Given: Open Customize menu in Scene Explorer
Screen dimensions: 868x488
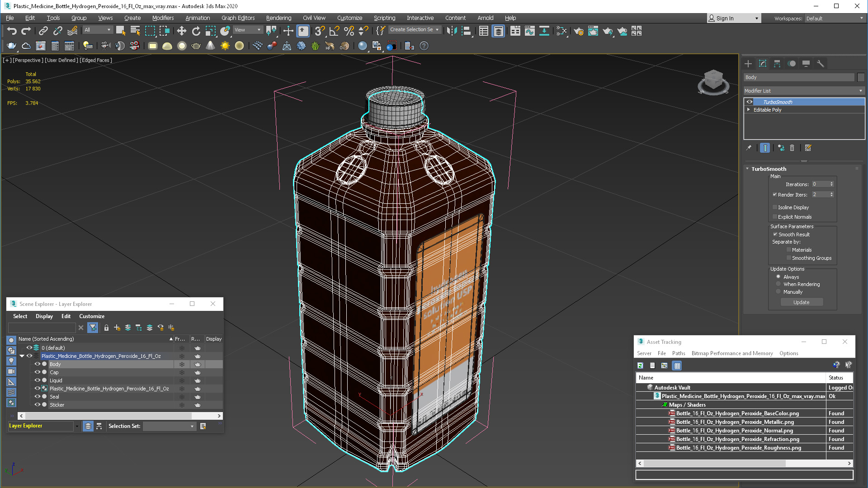Looking at the screenshot, I should (x=92, y=316).
